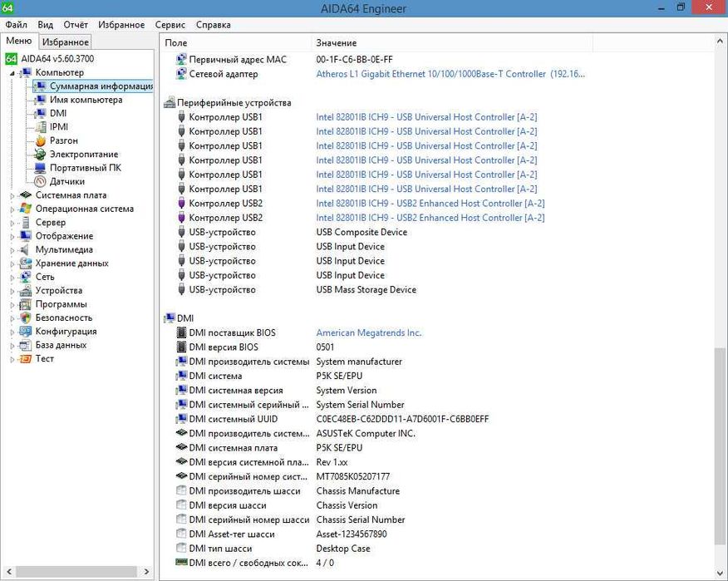This screenshot has width=728, height=581.
Task: Click the Устройства icon
Action: 26,291
